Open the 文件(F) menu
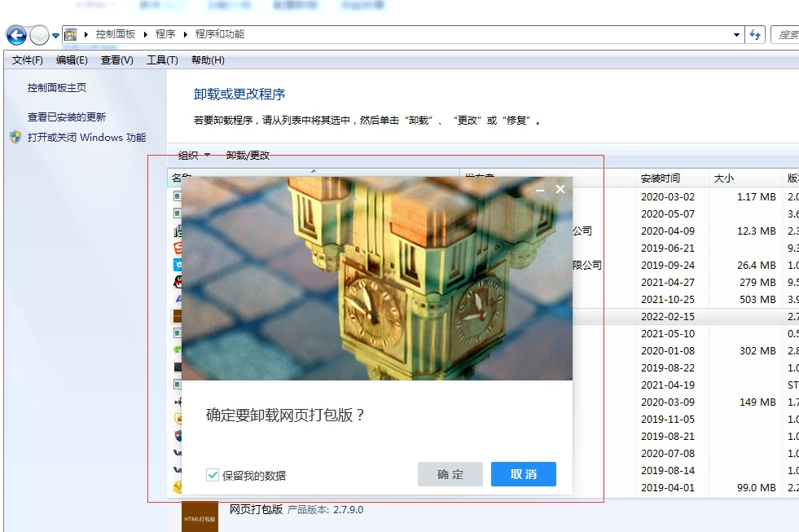The image size is (799, 532). (28, 60)
